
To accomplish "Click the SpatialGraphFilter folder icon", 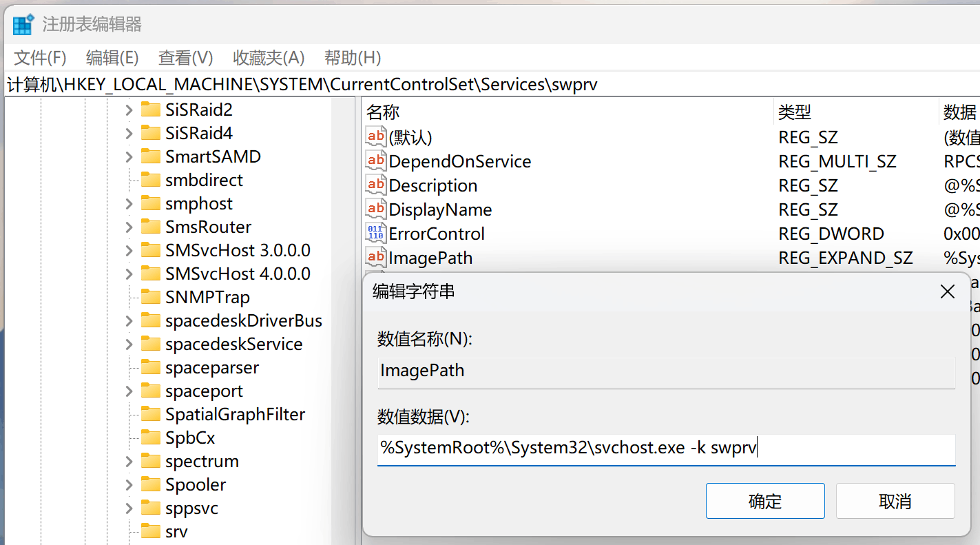I will pos(150,414).
